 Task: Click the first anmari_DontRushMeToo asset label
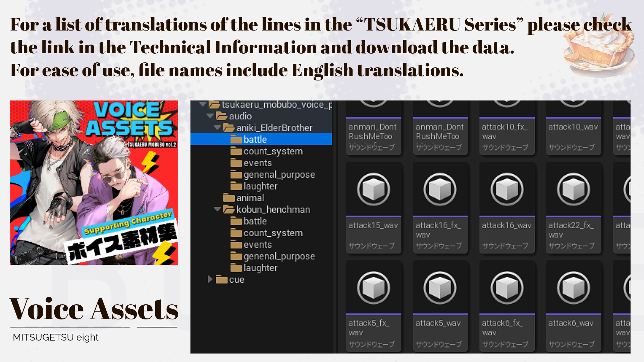(372, 131)
